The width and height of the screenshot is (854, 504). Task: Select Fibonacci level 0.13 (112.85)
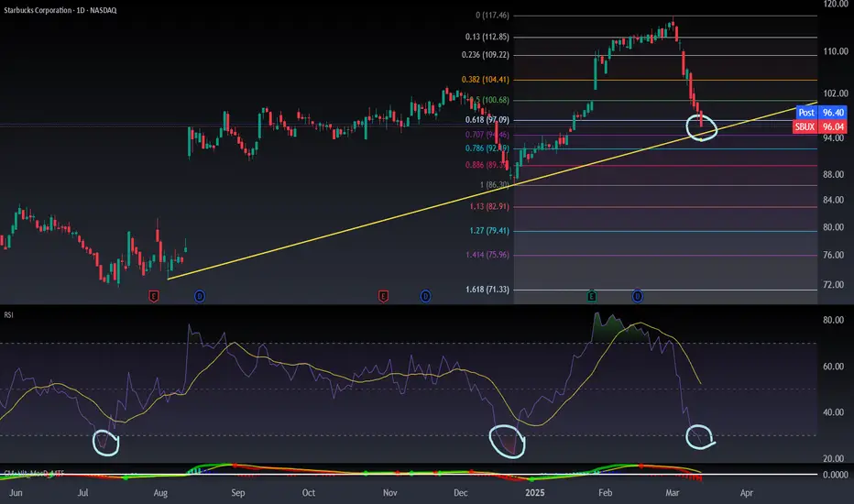[487, 37]
